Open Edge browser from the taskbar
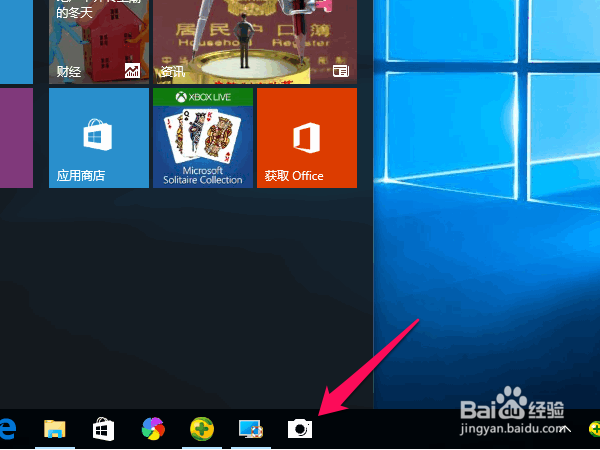The image size is (600, 450). [x=8, y=429]
